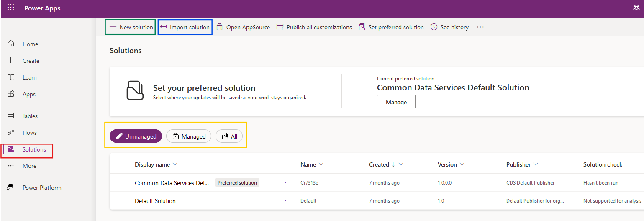
Task: Click the Solutions icon in sidebar
Action: (x=11, y=149)
